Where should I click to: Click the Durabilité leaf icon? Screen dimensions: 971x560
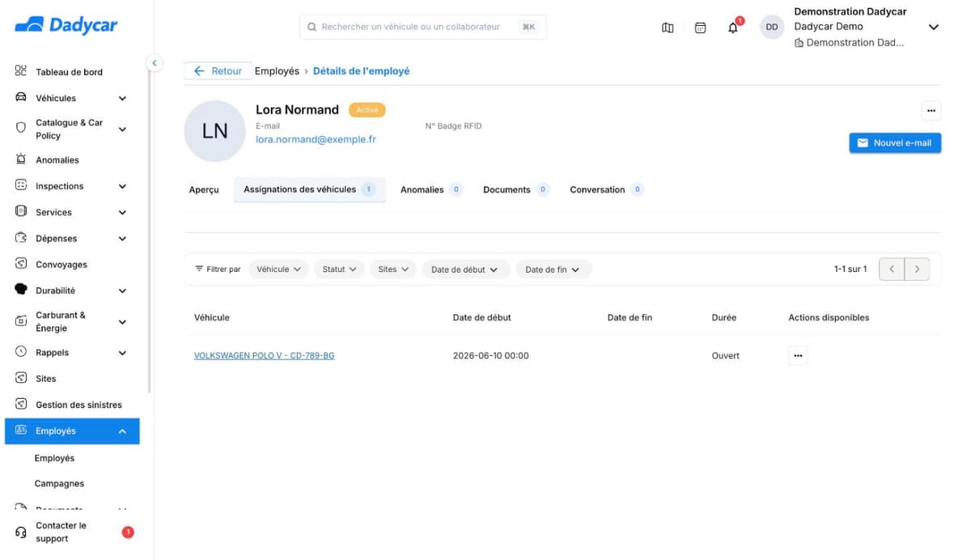click(x=21, y=290)
